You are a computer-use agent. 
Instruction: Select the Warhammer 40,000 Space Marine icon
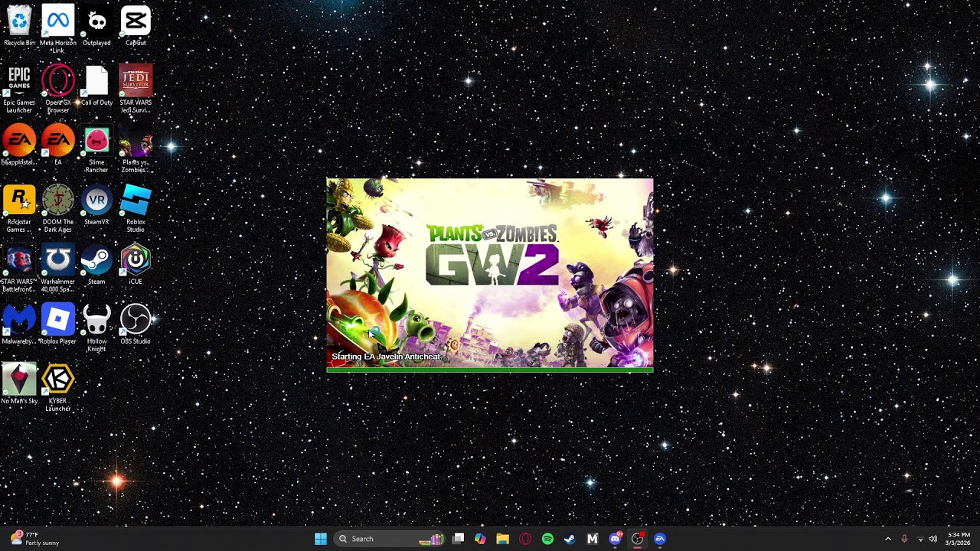point(58,269)
